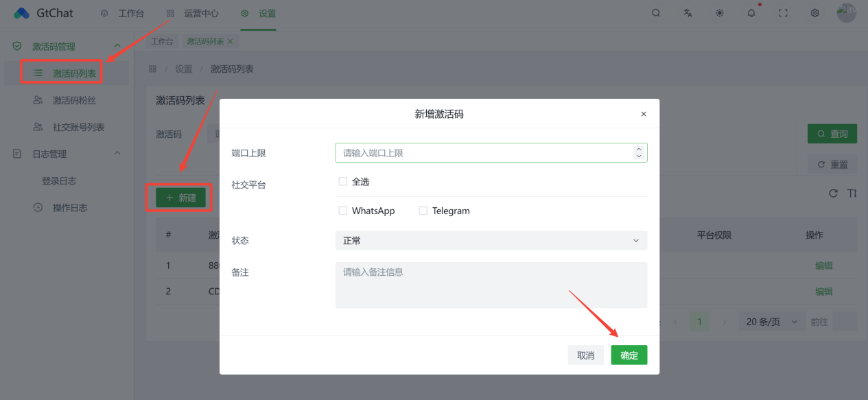This screenshot has width=868, height=400.
Task: Open the notifications bell icon
Action: 751,13
